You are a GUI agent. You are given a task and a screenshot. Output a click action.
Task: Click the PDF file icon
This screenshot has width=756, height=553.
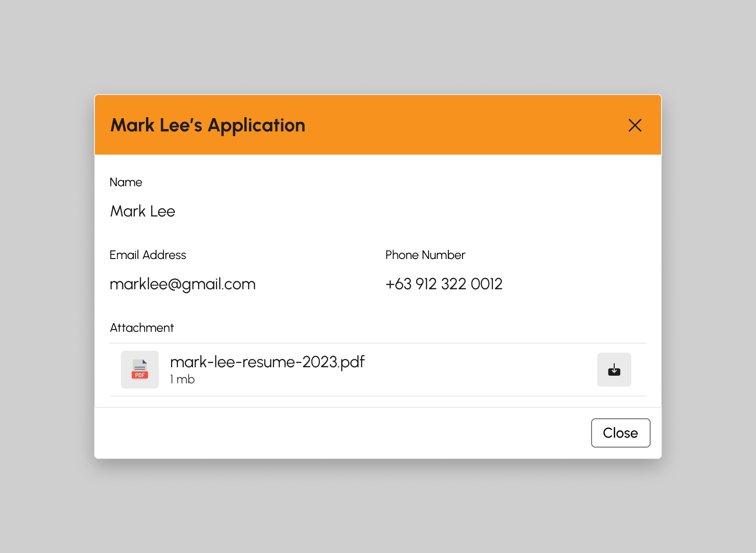[x=140, y=370]
